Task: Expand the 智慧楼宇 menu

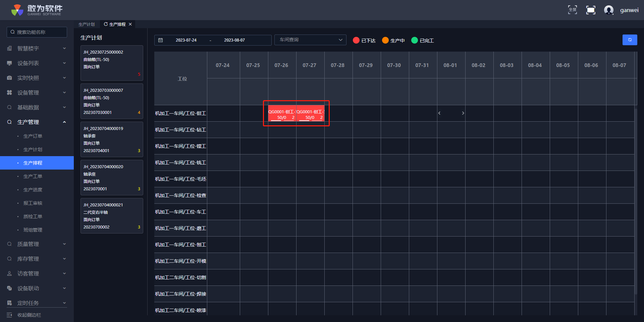Action: coord(37,49)
